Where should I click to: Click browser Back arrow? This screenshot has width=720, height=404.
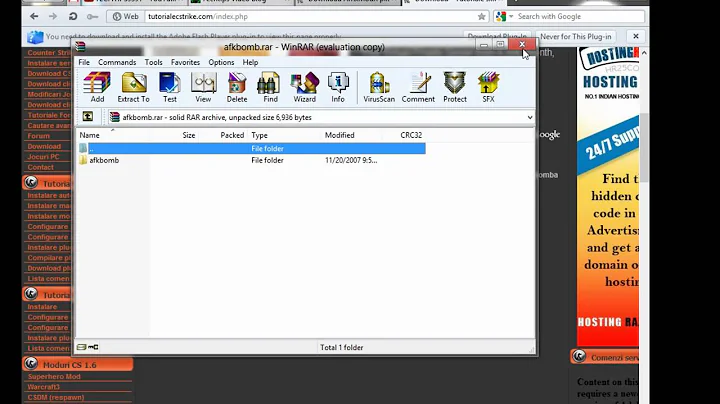tap(34, 17)
